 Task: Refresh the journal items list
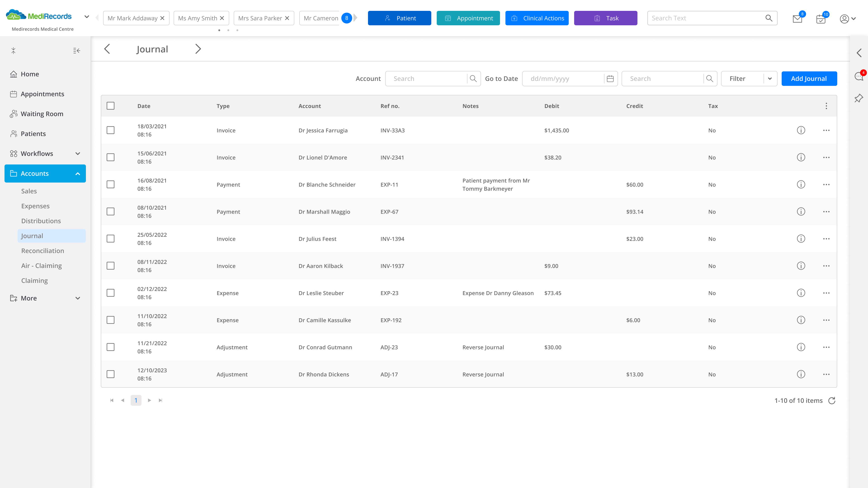[x=832, y=400]
